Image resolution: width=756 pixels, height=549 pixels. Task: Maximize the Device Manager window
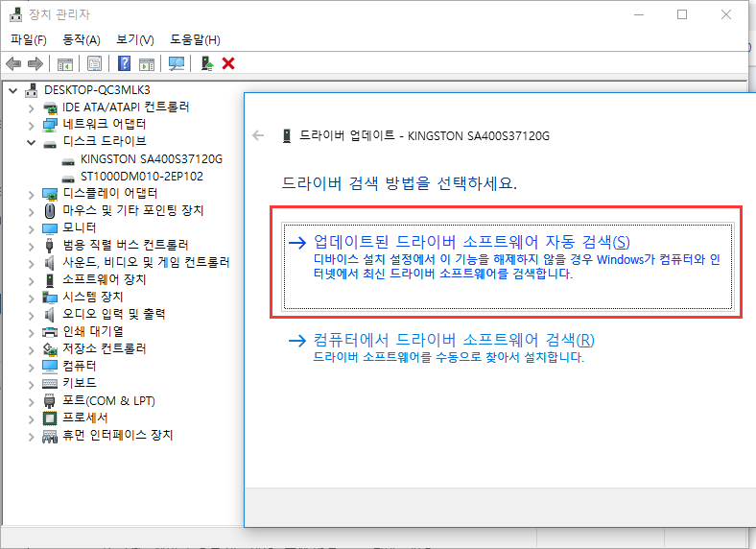(682, 14)
